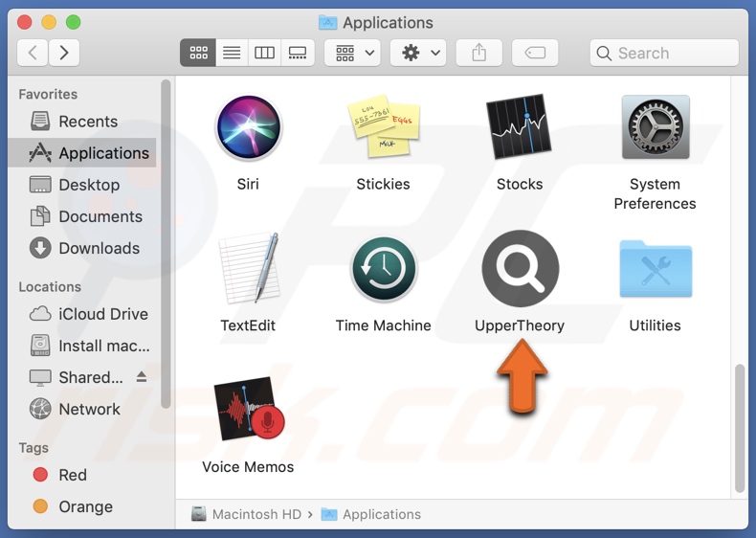The image size is (756, 538).
Task: Click the System Preferences label text
Action: (655, 194)
